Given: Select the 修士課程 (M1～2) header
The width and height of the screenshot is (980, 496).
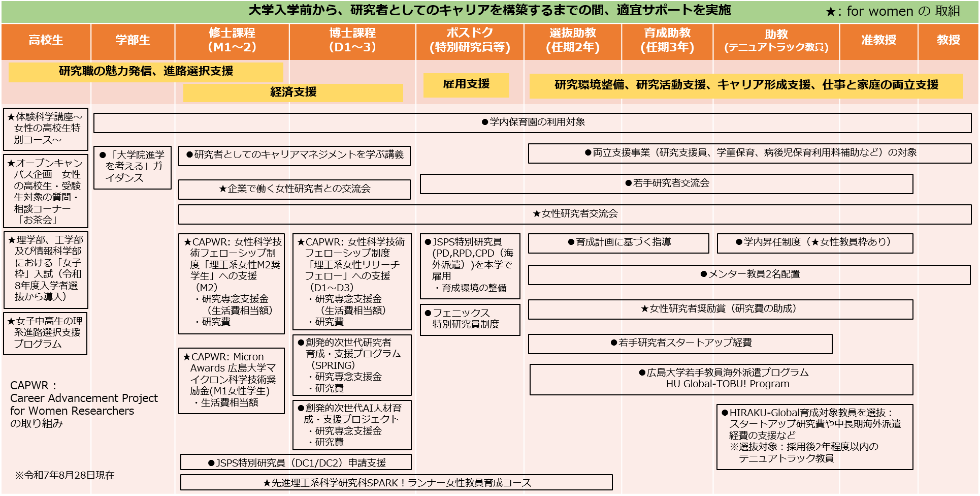Looking at the screenshot, I should [x=232, y=41].
